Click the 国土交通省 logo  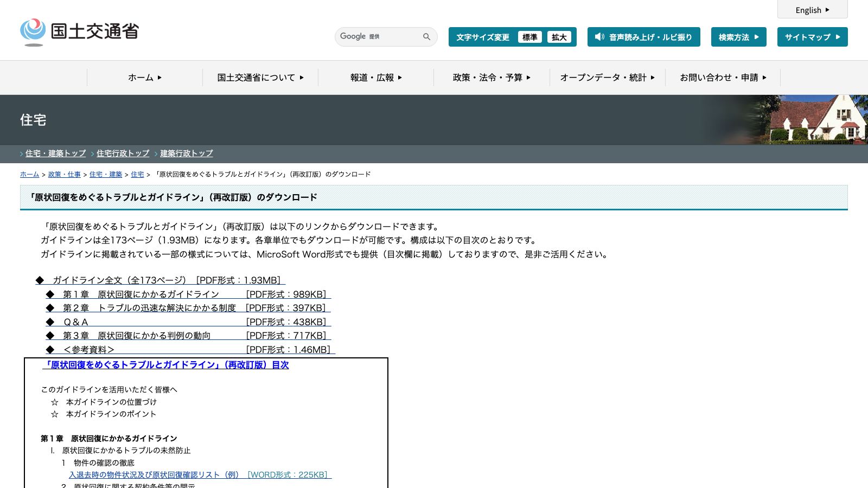click(80, 31)
